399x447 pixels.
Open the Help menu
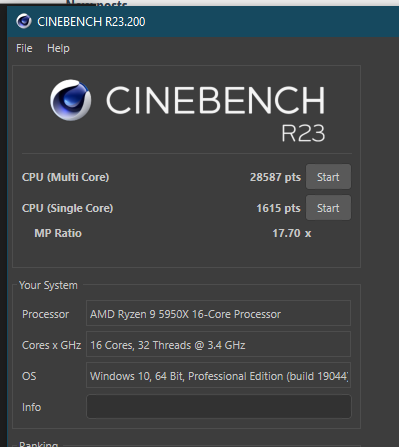[x=58, y=48]
